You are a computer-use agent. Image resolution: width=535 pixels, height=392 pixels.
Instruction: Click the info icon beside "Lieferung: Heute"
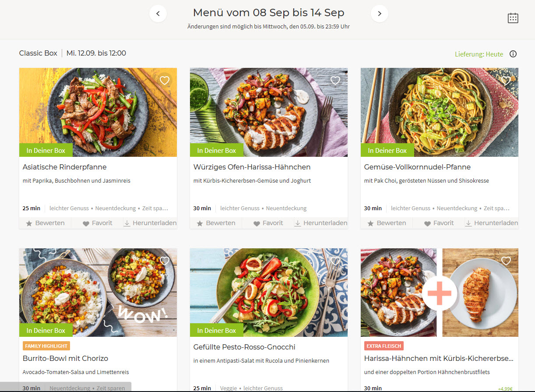(x=513, y=54)
